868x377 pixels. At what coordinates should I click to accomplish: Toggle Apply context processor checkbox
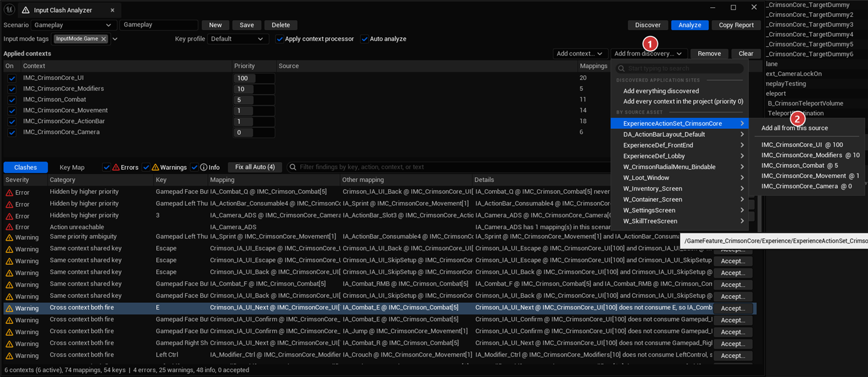tap(280, 39)
